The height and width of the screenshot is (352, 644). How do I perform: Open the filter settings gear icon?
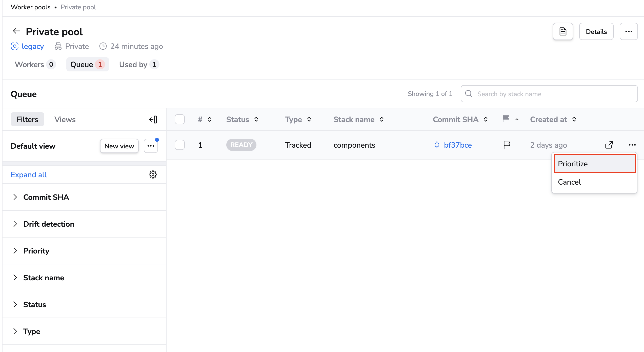pyautogui.click(x=153, y=174)
